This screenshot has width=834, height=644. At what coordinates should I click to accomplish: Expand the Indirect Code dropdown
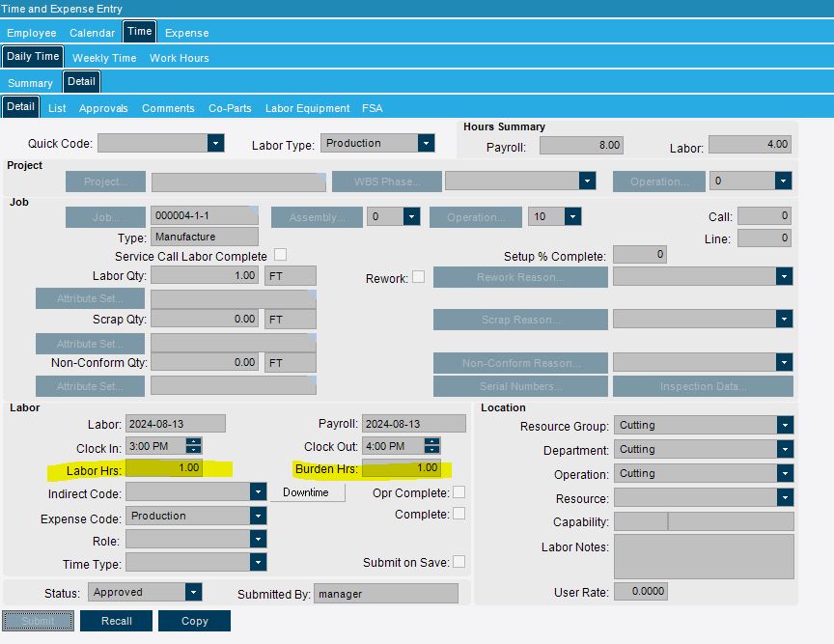(258, 491)
